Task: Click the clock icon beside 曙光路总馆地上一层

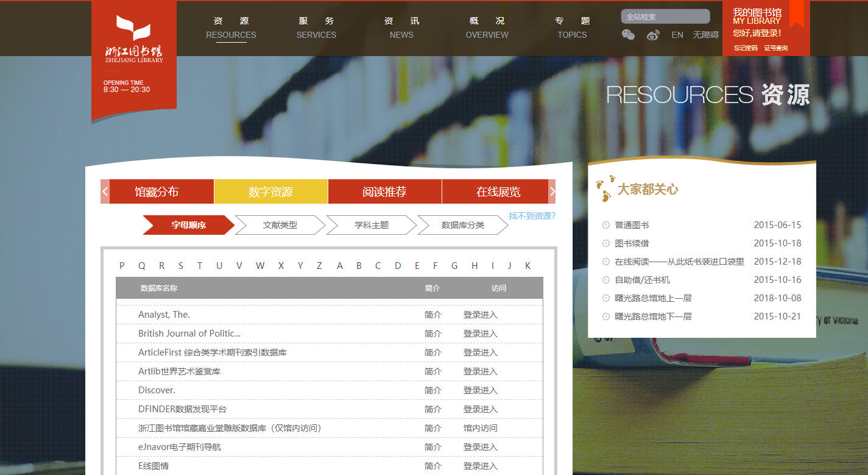Action: [x=605, y=298]
